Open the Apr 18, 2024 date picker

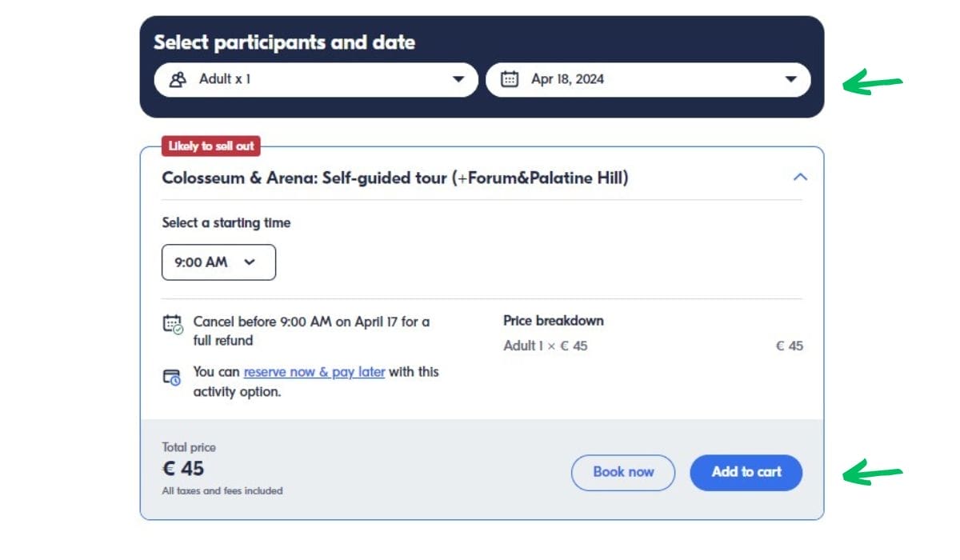click(x=648, y=79)
